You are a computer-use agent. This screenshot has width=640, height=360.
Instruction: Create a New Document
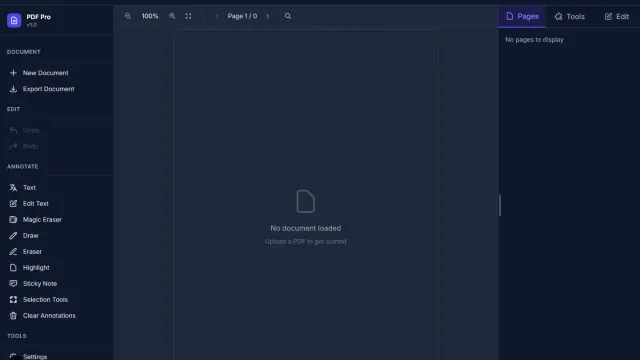click(x=57, y=73)
